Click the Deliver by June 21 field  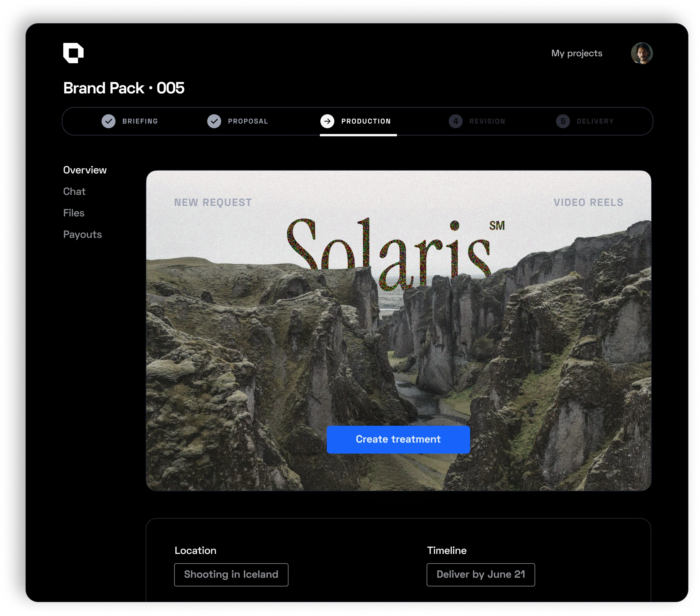pos(480,574)
